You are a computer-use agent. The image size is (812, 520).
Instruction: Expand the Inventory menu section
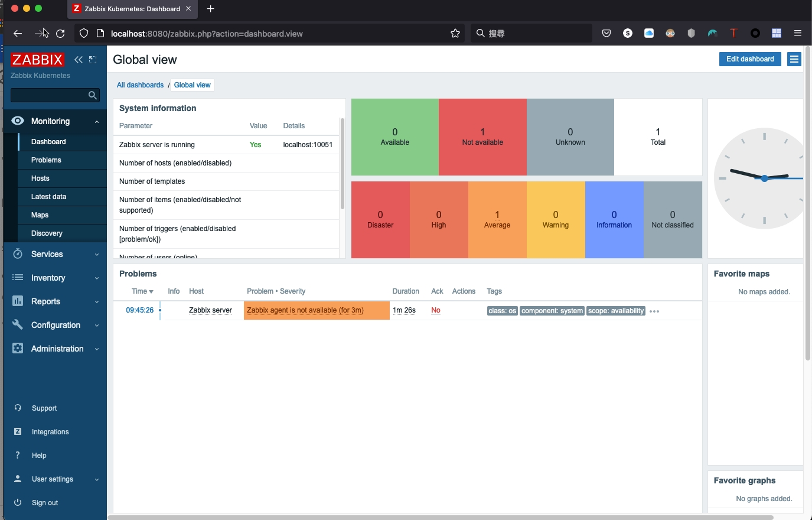[x=97, y=278]
